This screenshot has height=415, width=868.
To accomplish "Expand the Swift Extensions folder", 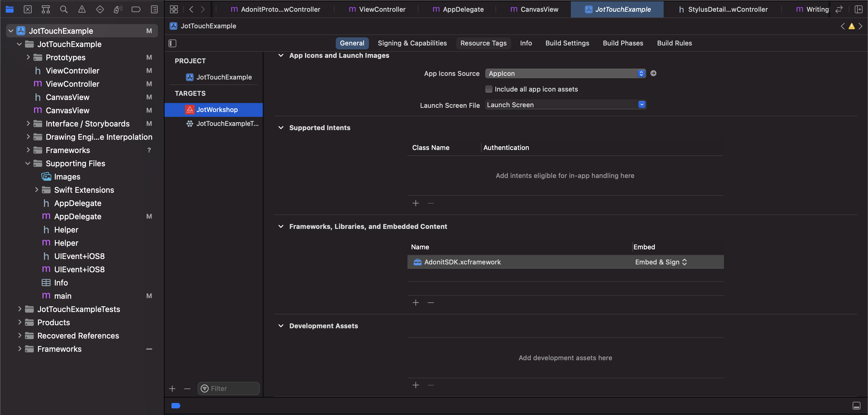I will tap(36, 190).
